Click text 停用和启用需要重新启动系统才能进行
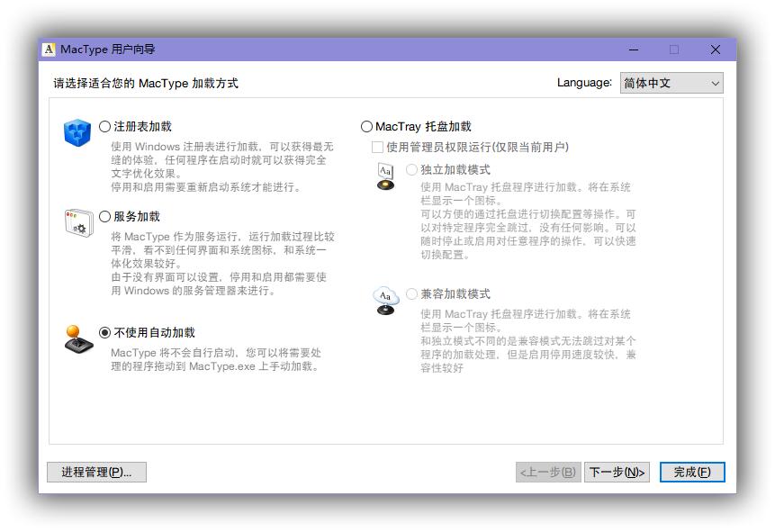The width and height of the screenshot is (775, 532). [x=203, y=187]
